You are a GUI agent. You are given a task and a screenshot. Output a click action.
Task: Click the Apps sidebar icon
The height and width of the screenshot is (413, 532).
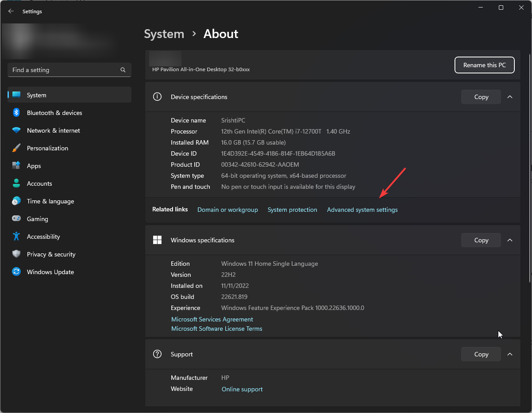pyautogui.click(x=16, y=166)
